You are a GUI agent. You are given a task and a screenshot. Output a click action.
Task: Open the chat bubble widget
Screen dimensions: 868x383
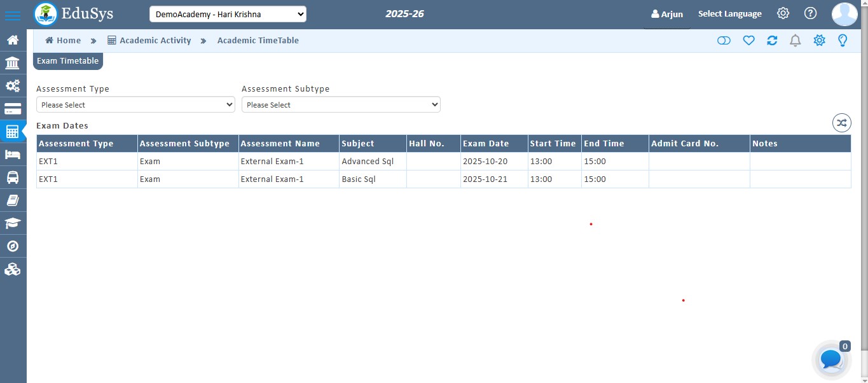click(x=831, y=359)
